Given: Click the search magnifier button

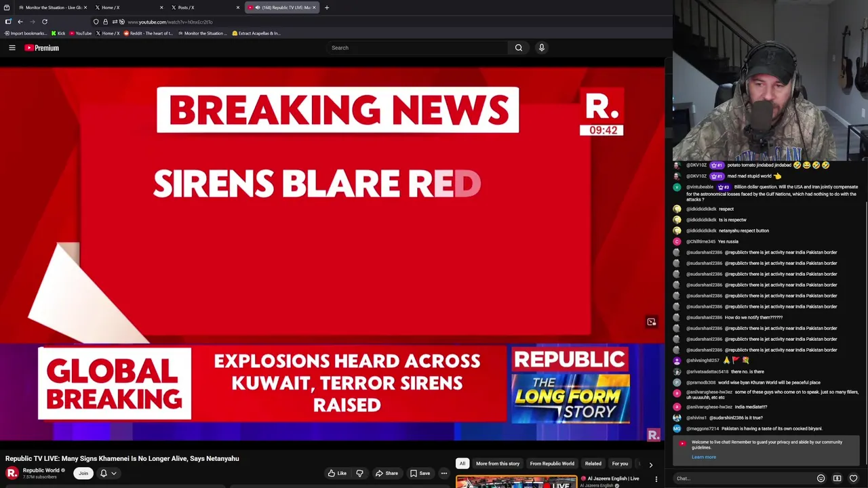Looking at the screenshot, I should point(519,47).
